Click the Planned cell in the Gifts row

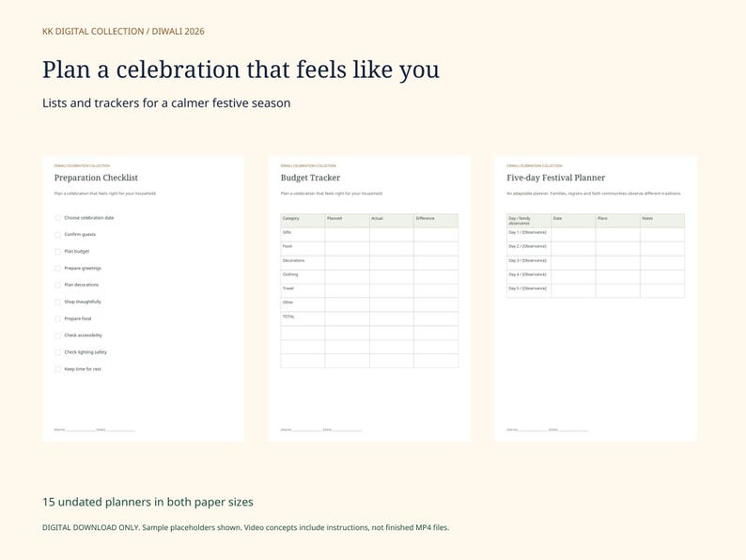(348, 235)
